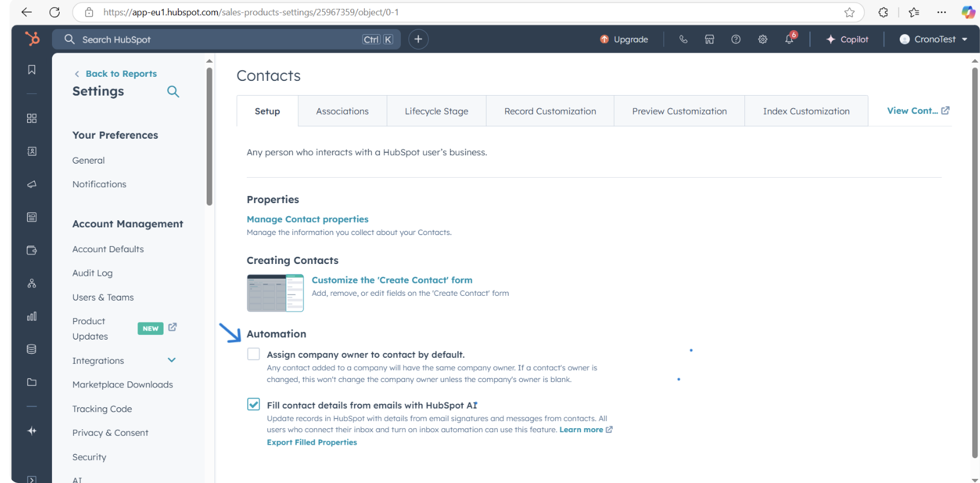Expand the Integrations section chevron
This screenshot has height=483, width=980.
(172, 360)
